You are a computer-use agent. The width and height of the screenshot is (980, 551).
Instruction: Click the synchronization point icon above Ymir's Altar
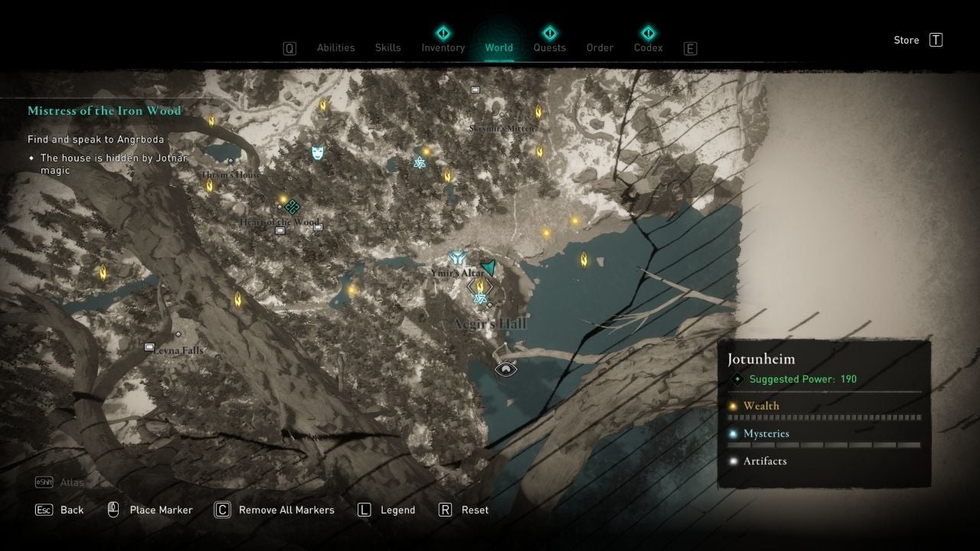click(x=459, y=258)
